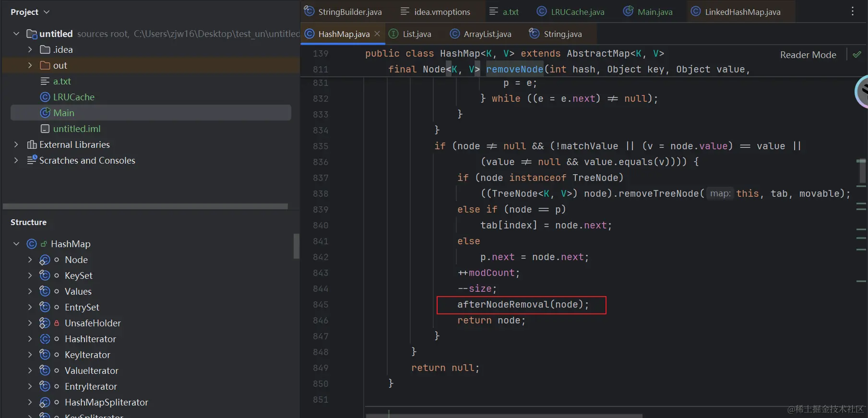The height and width of the screenshot is (418, 868).
Task: Click the HashIterator abstract class icon
Action: click(45, 339)
